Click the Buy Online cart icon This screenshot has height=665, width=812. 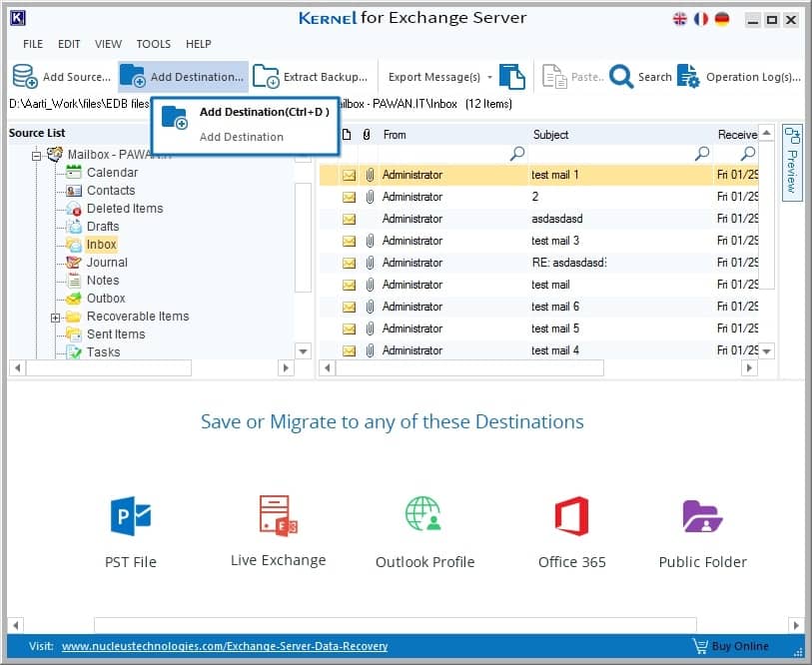coord(699,646)
